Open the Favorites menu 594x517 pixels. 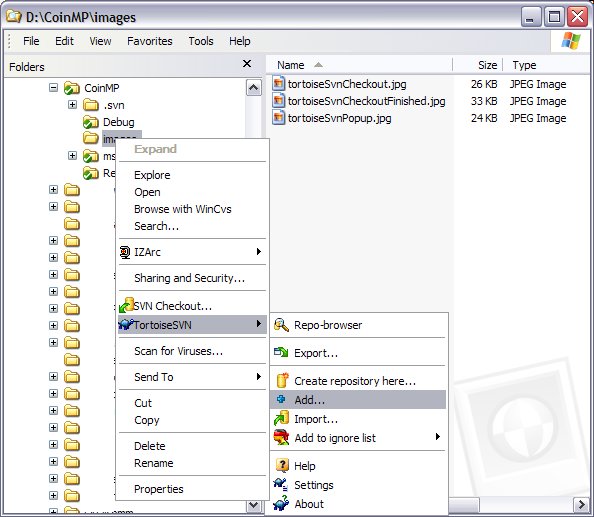150,41
